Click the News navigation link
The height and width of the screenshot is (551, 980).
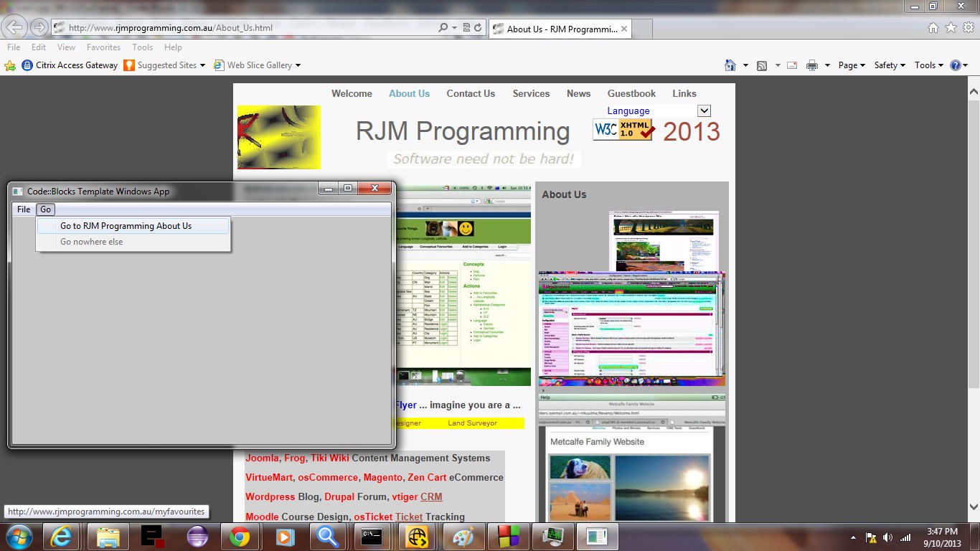coord(578,94)
